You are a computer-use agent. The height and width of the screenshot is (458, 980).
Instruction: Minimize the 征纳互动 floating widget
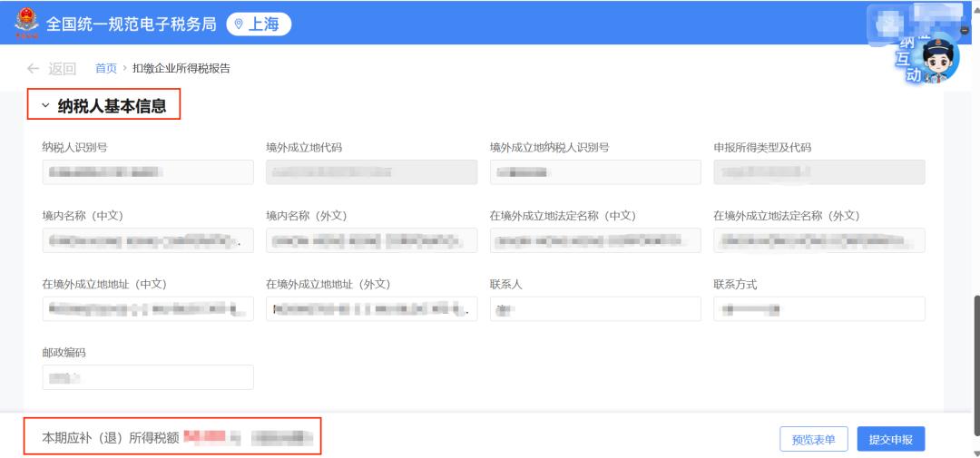[x=964, y=29]
